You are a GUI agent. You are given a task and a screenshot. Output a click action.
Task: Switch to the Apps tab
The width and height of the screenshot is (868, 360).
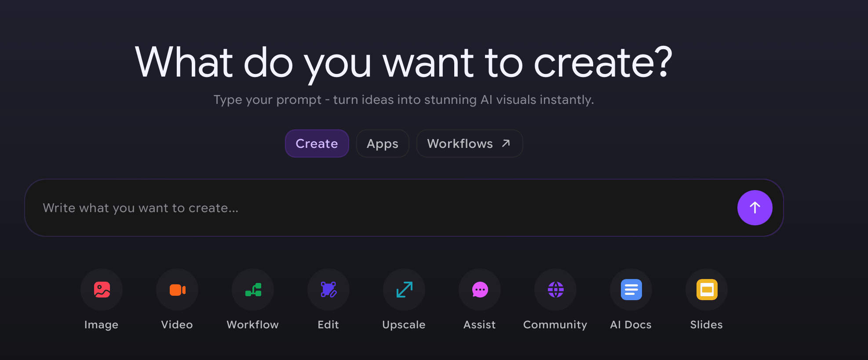[382, 143]
